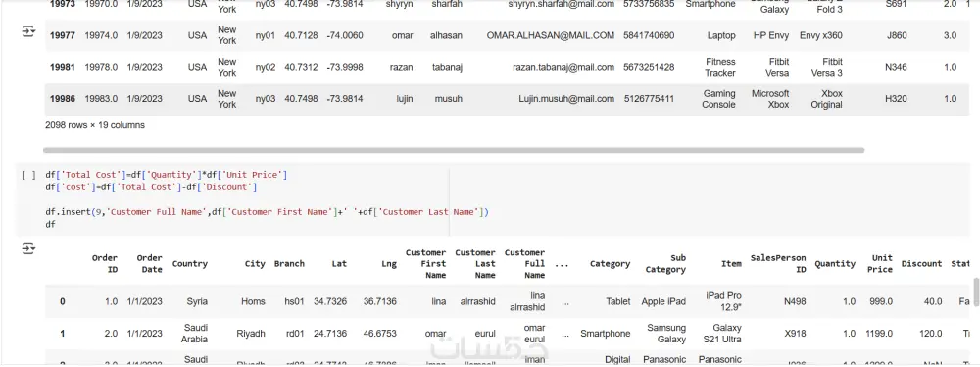Select the Order Date column header
The width and height of the screenshot is (980, 367).
pyautogui.click(x=149, y=264)
